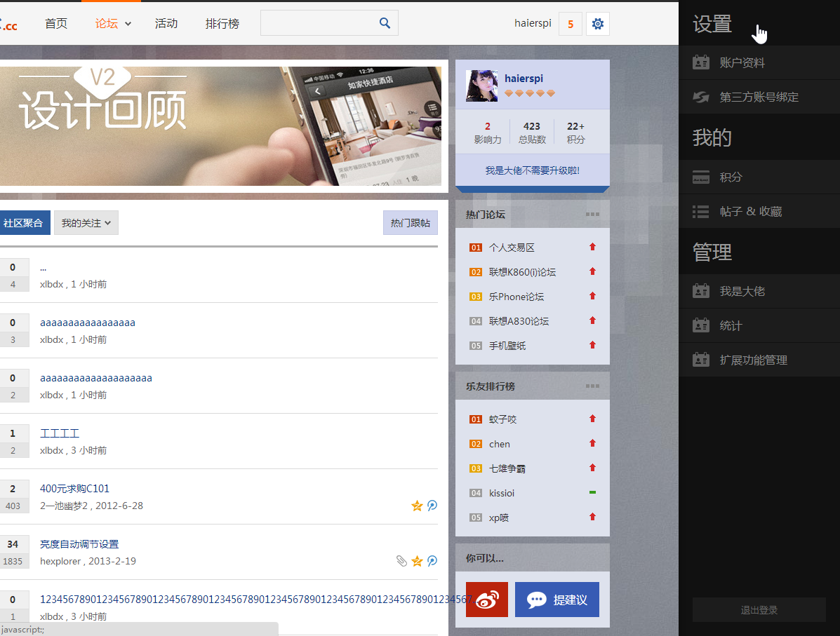Click red up arrow next to 个人交易区
The width and height of the screenshot is (840, 636).
pyautogui.click(x=592, y=247)
